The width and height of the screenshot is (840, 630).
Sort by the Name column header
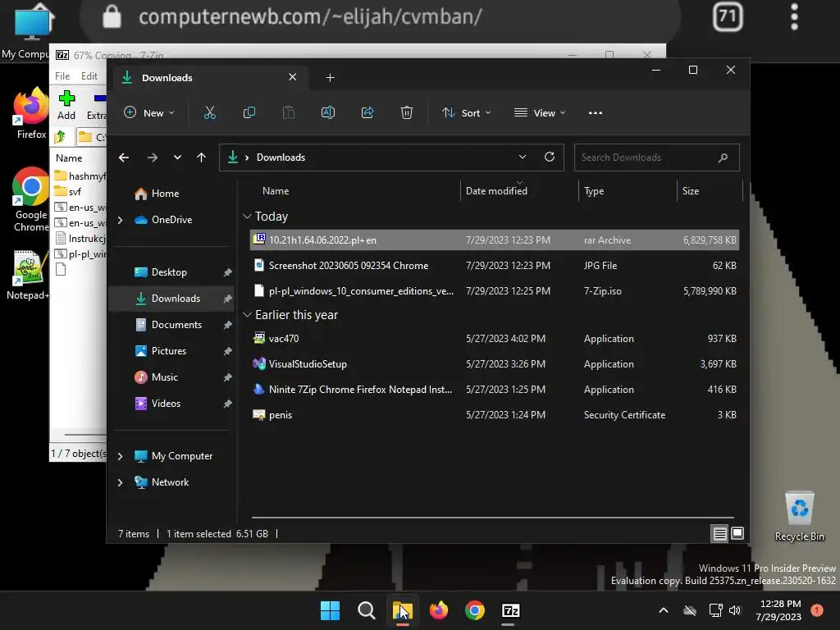276,190
